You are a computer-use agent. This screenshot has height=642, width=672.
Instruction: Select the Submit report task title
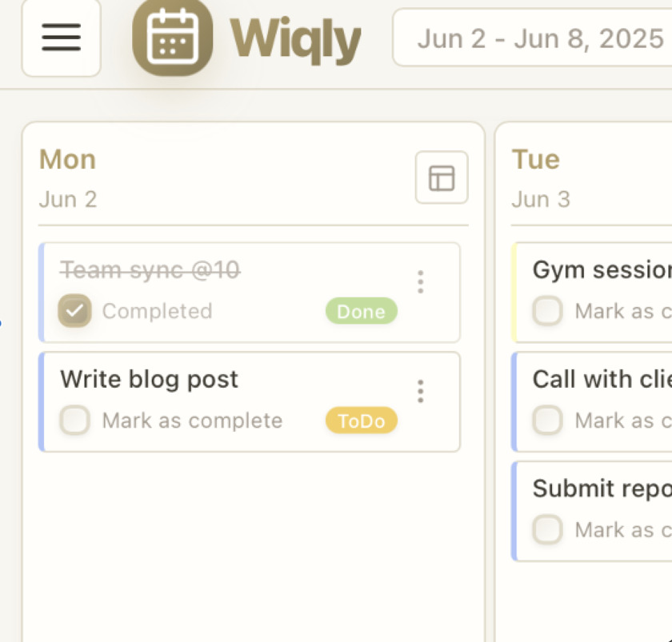[x=602, y=488]
